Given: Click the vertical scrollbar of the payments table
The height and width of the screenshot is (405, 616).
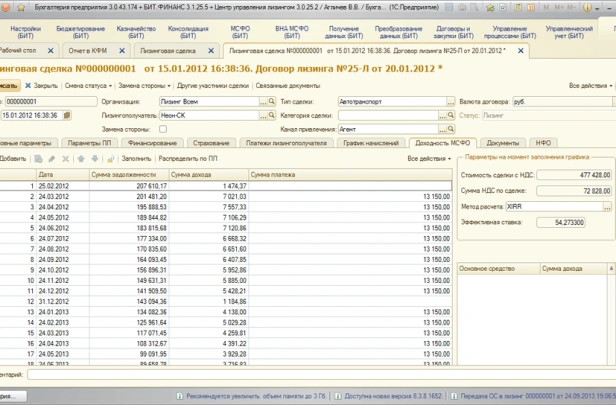Looking at the screenshot, I should [x=454, y=270].
